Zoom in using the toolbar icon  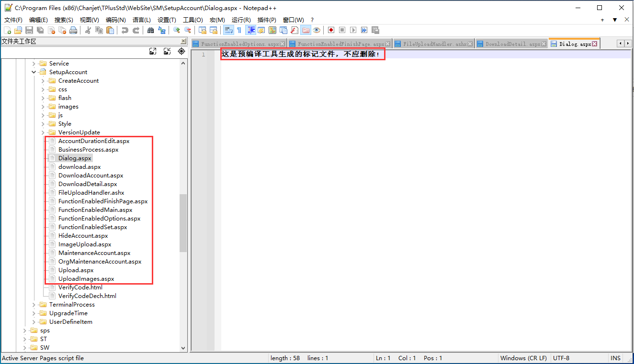176,30
